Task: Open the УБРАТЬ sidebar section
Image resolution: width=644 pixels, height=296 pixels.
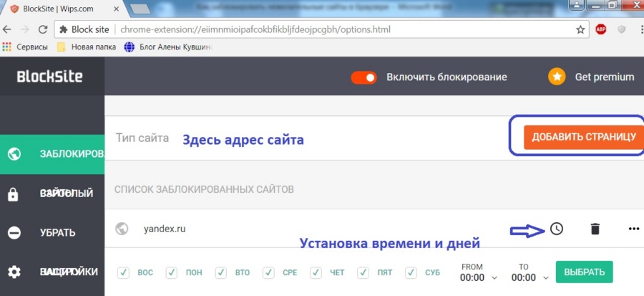Action: point(52,233)
